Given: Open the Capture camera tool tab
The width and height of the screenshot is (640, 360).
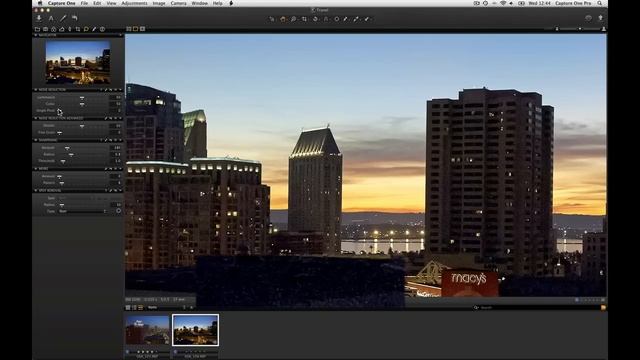Looking at the screenshot, I should (x=45, y=29).
